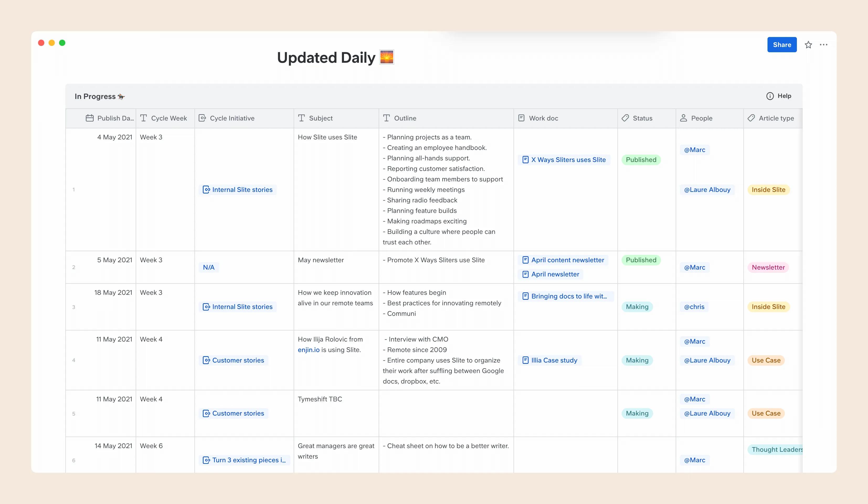This screenshot has height=504, width=868.
Task: Click the Making status tag for Tymeshift row
Action: coord(637,413)
